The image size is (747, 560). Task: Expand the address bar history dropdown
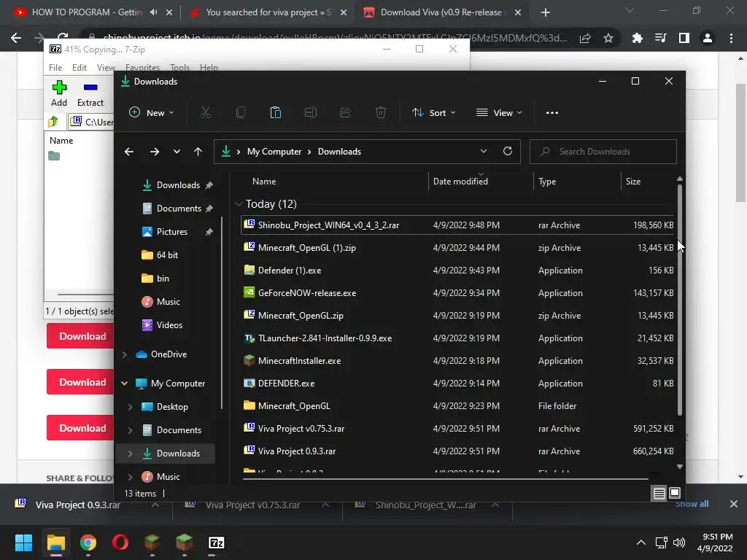pos(484,152)
